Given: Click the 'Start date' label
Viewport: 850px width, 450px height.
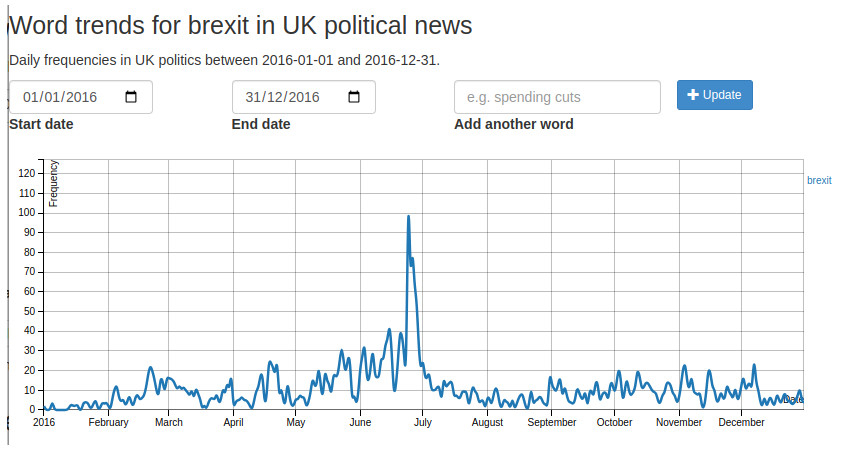Looking at the screenshot, I should [x=41, y=124].
